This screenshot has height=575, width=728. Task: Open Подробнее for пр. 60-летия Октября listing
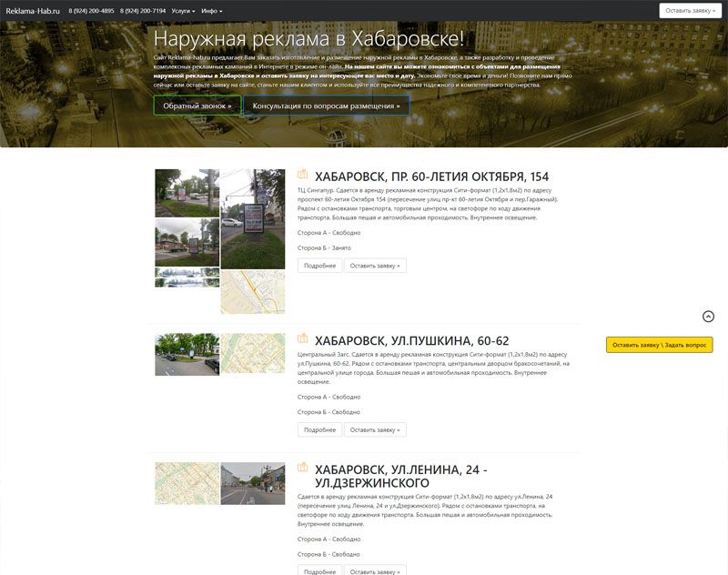tap(319, 266)
